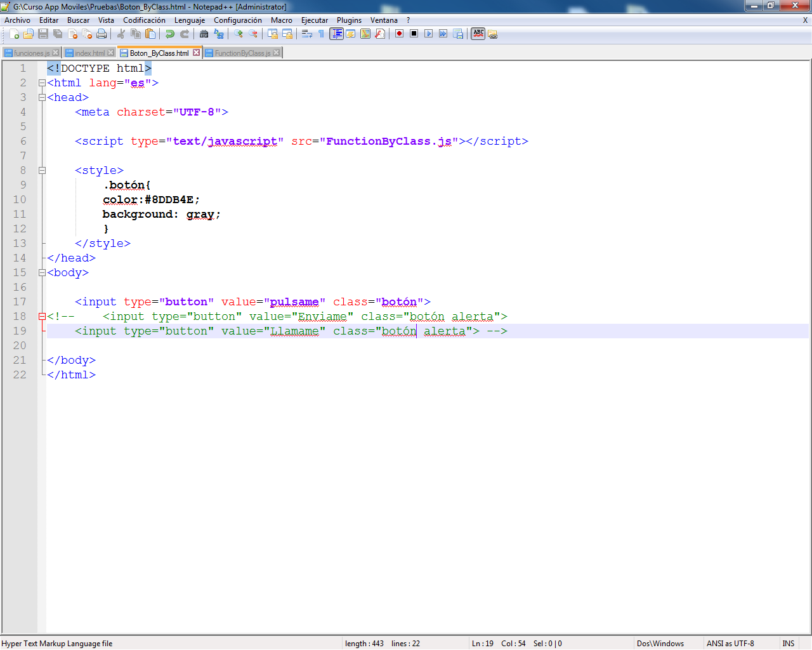The width and height of the screenshot is (812, 650).
Task: Collapse the html fold on line 2
Action: [42, 83]
